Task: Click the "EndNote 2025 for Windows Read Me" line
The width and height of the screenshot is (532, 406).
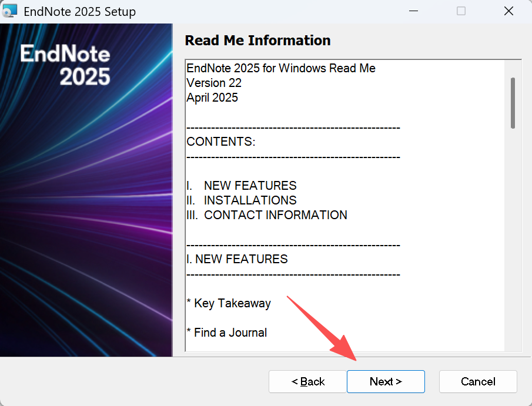Action: tap(281, 68)
